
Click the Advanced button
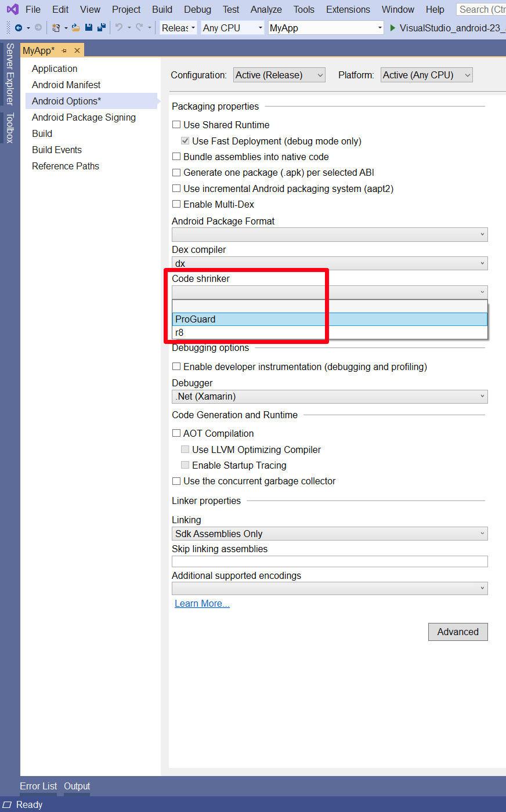pos(458,632)
